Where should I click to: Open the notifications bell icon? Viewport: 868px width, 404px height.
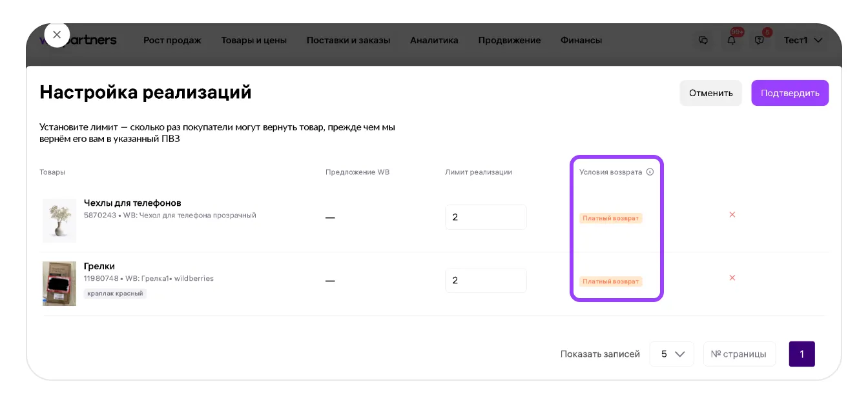(732, 40)
